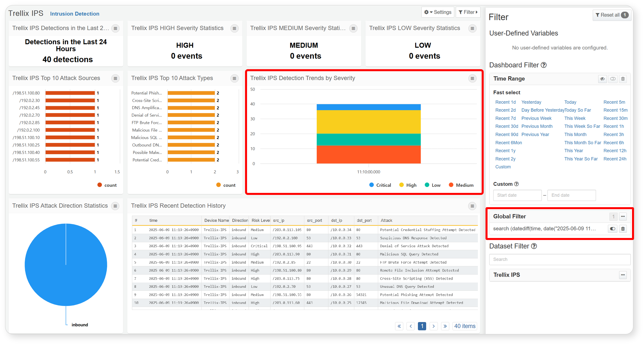Open menu of LOW Severity Statistics widget
This screenshot has height=345, width=644.
[x=472, y=29]
